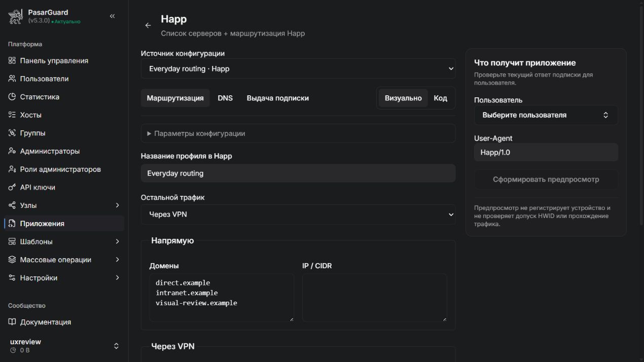The width and height of the screenshot is (644, 362).
Task: Click the Сформировать предпросмотр button
Action: [x=546, y=179]
